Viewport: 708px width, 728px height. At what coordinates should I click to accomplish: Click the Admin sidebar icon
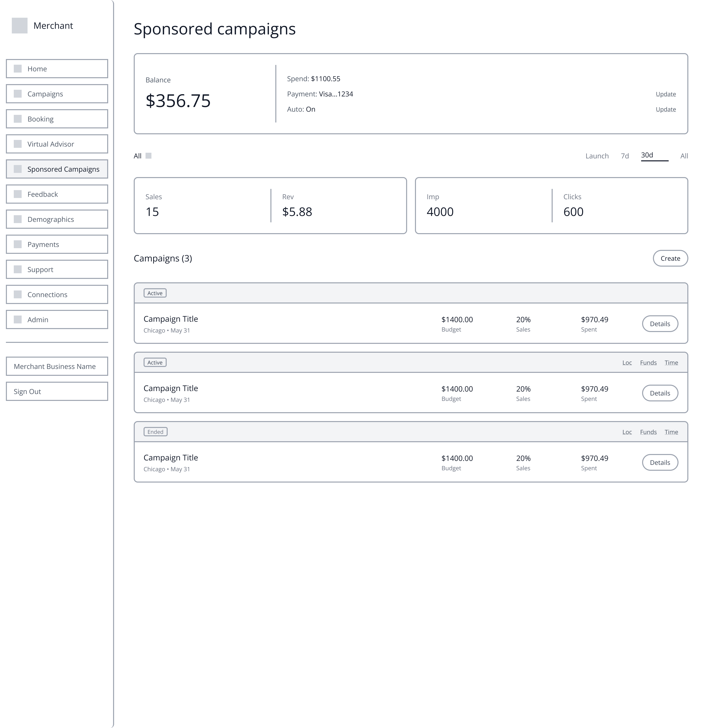tap(17, 319)
